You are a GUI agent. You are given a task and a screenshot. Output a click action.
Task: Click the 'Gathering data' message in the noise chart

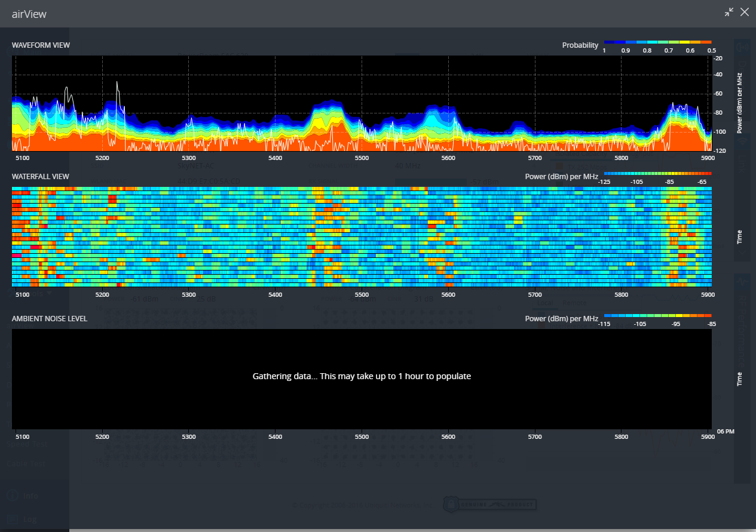tap(362, 376)
